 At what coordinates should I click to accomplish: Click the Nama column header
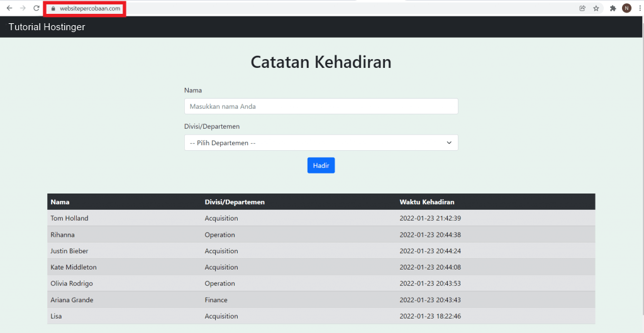pyautogui.click(x=60, y=202)
